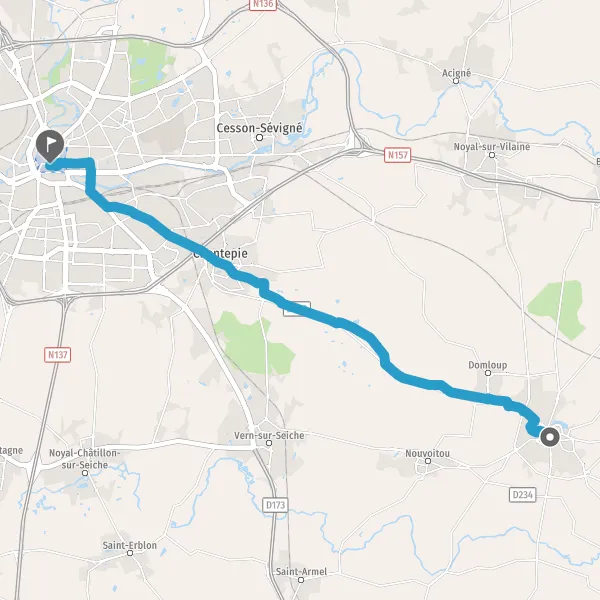This screenshot has width=600, height=600.
Task: Click the D173 road badge
Action: pos(276,505)
